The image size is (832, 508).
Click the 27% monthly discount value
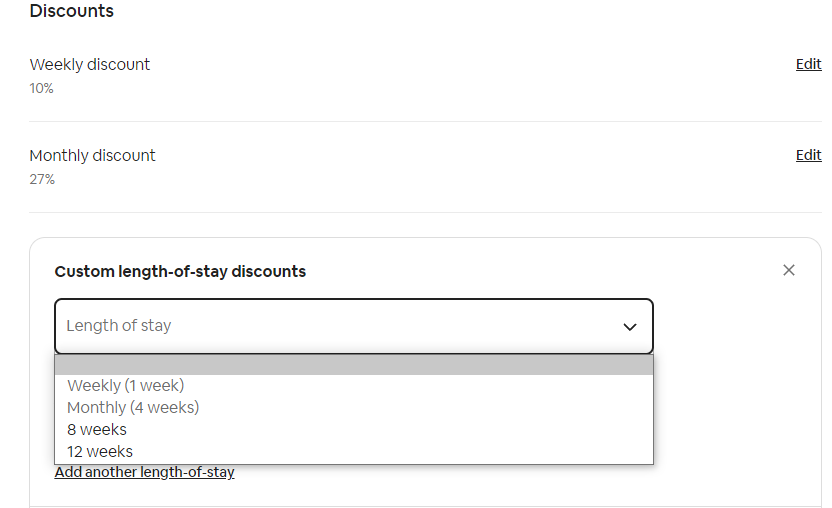click(42, 179)
